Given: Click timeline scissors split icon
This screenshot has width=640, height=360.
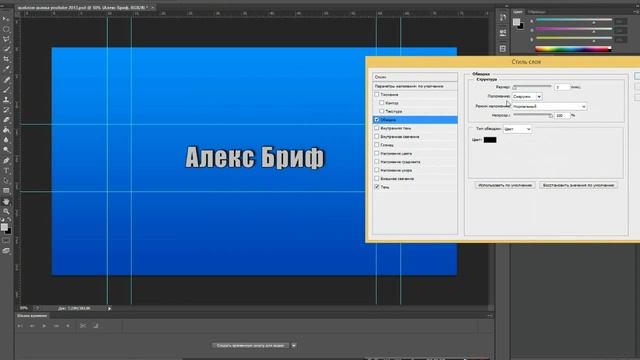Looking at the screenshot, I should 83,326.
